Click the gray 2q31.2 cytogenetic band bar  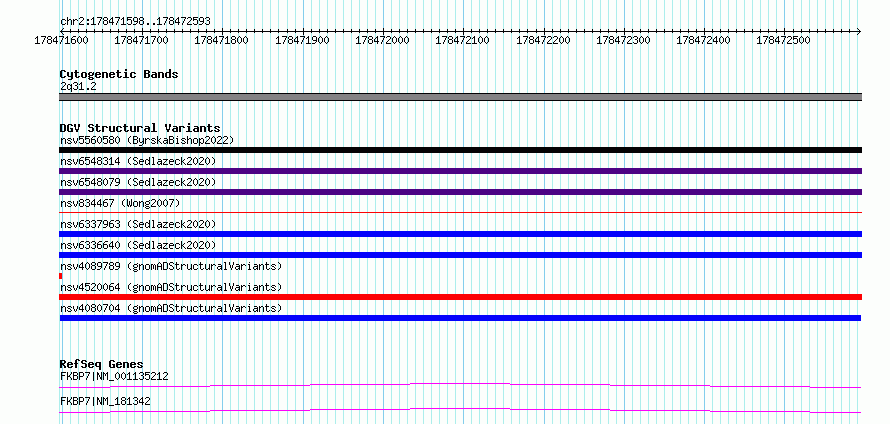[460, 97]
